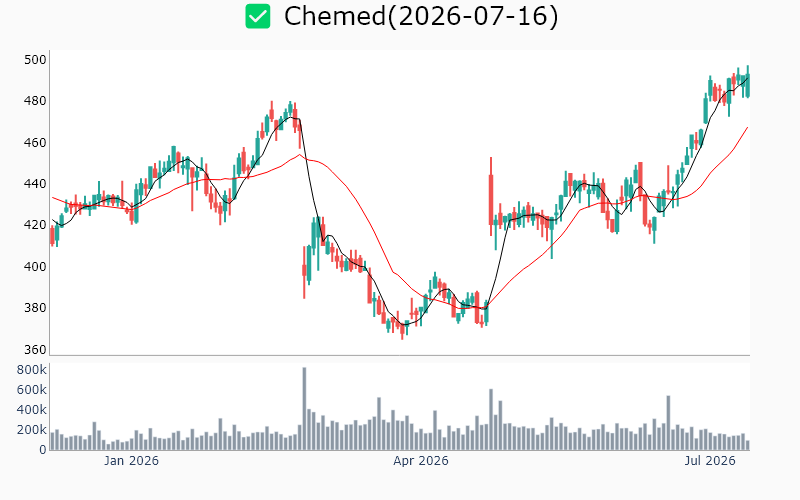Click the green checkmark icon beside Chemed
Image resolution: width=800 pixels, height=500 pixels.
(258, 16)
